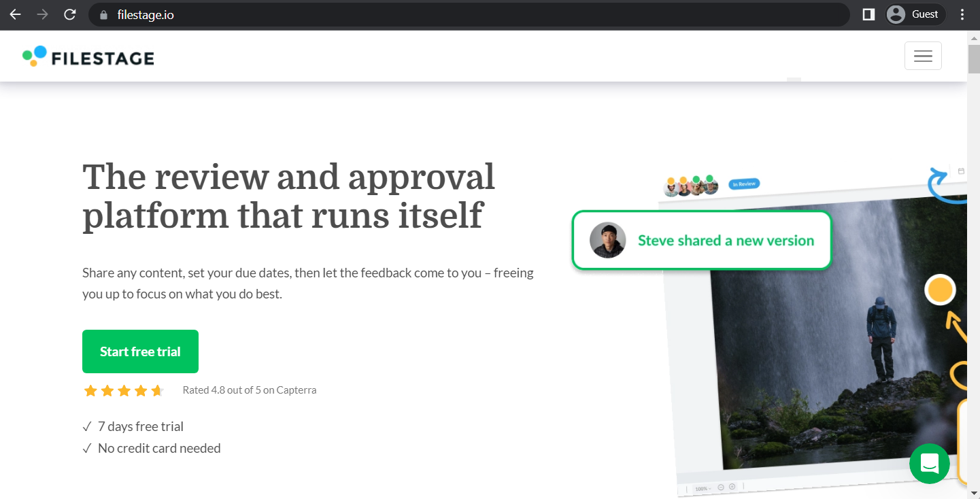Click the reviewer avatars group
The width and height of the screenshot is (980, 499).
pyautogui.click(x=691, y=186)
